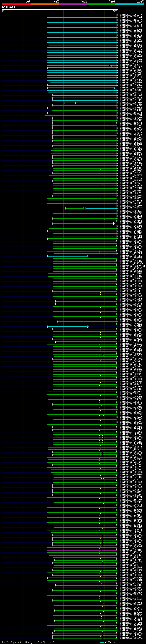Screen dimensions: 146x644
Task: Click the orange ~40% identity legend segment
Action: (x=45, y=4)
